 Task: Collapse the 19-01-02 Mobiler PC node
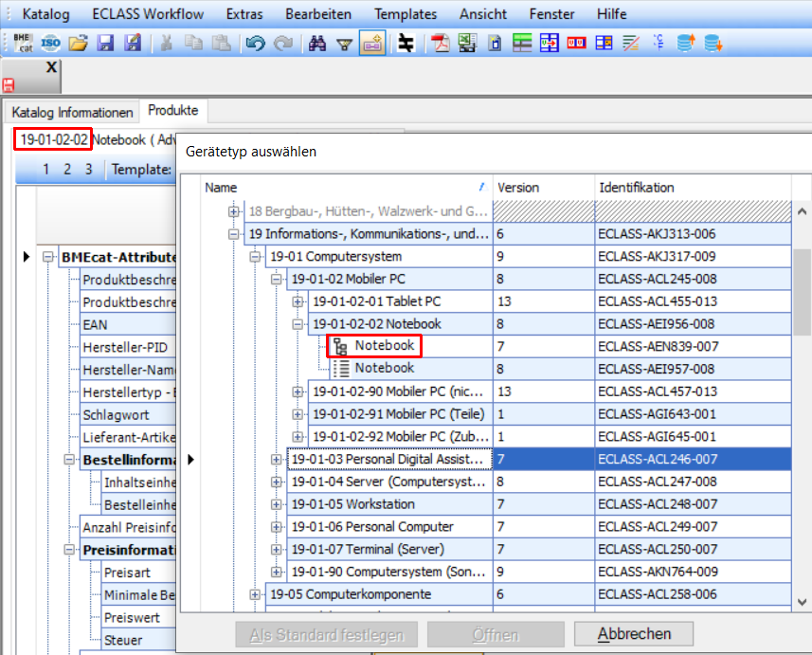click(x=277, y=279)
